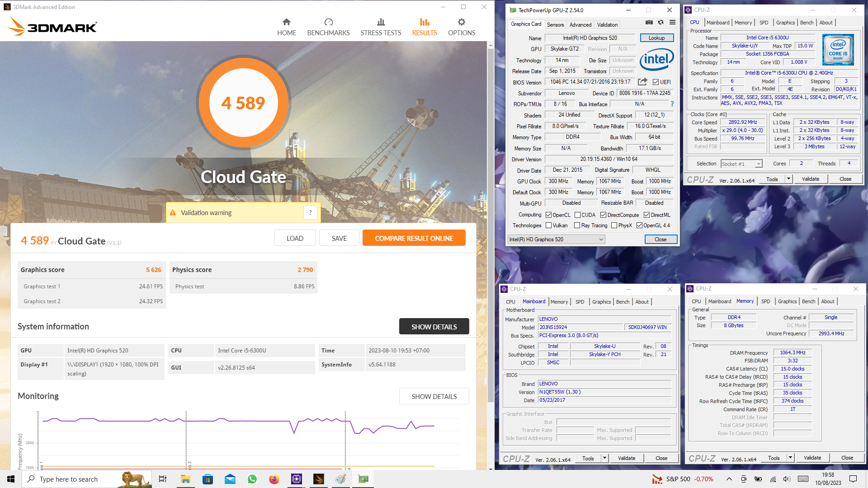Open Firefox from taskbar

pyautogui.click(x=274, y=479)
